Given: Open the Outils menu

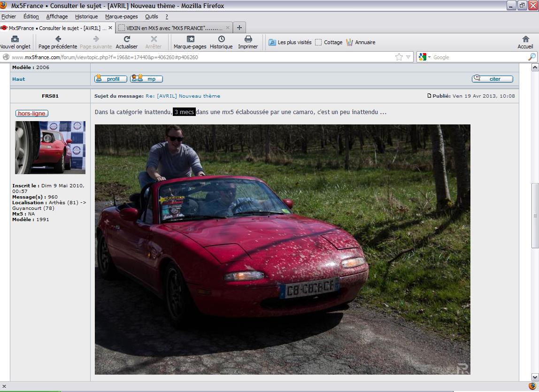Looking at the screenshot, I should coord(151,16).
